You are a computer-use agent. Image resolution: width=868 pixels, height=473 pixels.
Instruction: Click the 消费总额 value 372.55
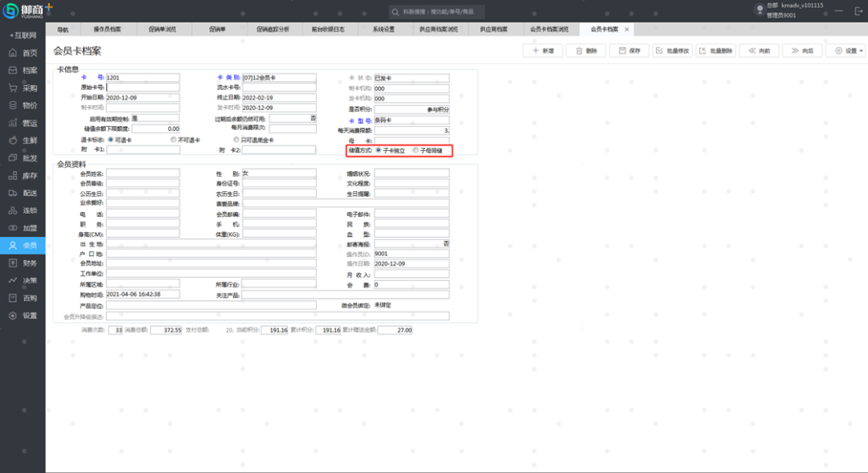coord(166,330)
